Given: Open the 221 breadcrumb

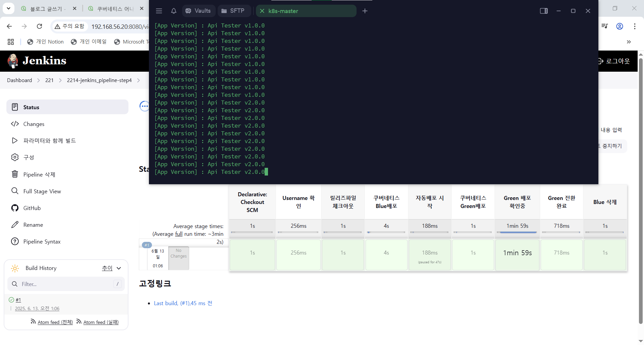Looking at the screenshot, I should (x=49, y=80).
